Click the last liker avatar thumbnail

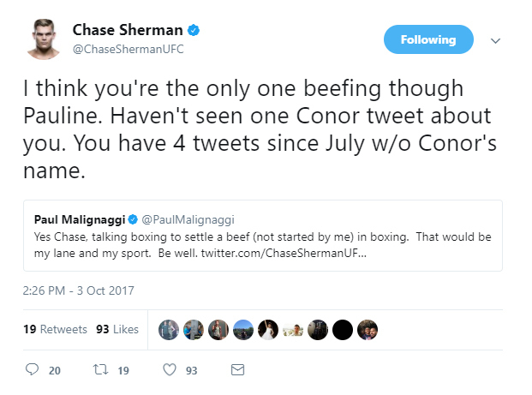(367, 330)
